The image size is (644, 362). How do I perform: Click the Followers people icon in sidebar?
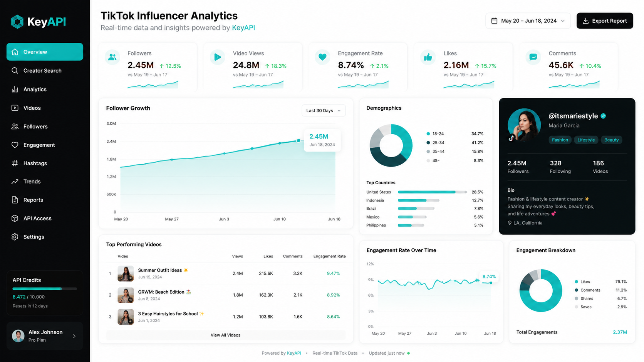tap(15, 126)
